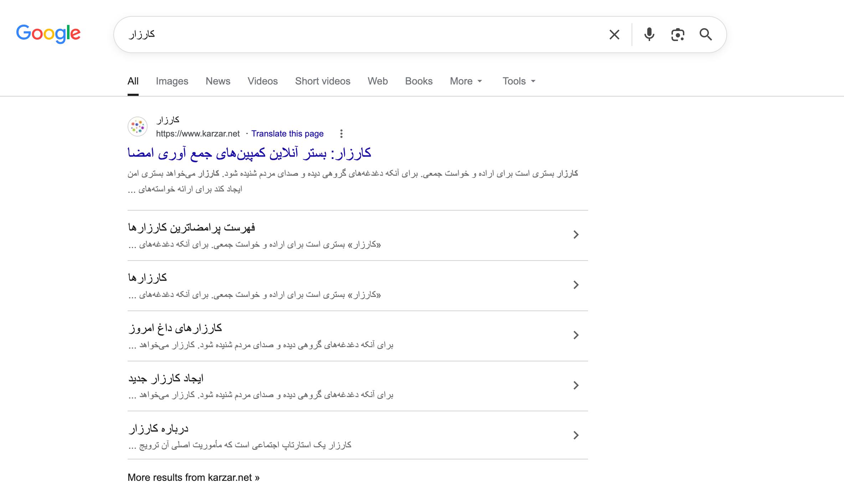Click chevron on فهرست پرامضاترین کارزارها row

(x=576, y=235)
